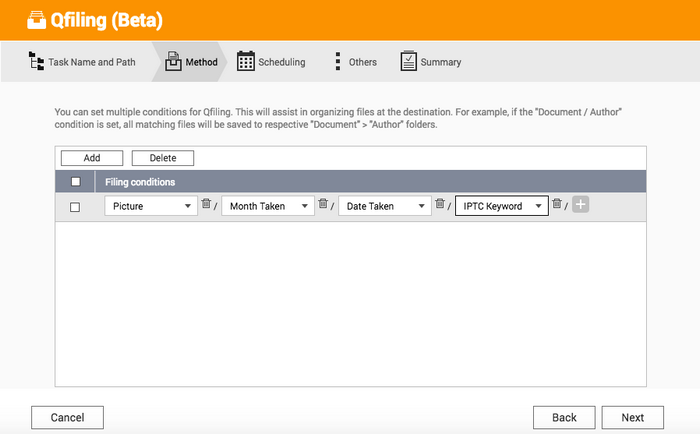
Task: Go to the Scheduling step
Action: point(282,62)
